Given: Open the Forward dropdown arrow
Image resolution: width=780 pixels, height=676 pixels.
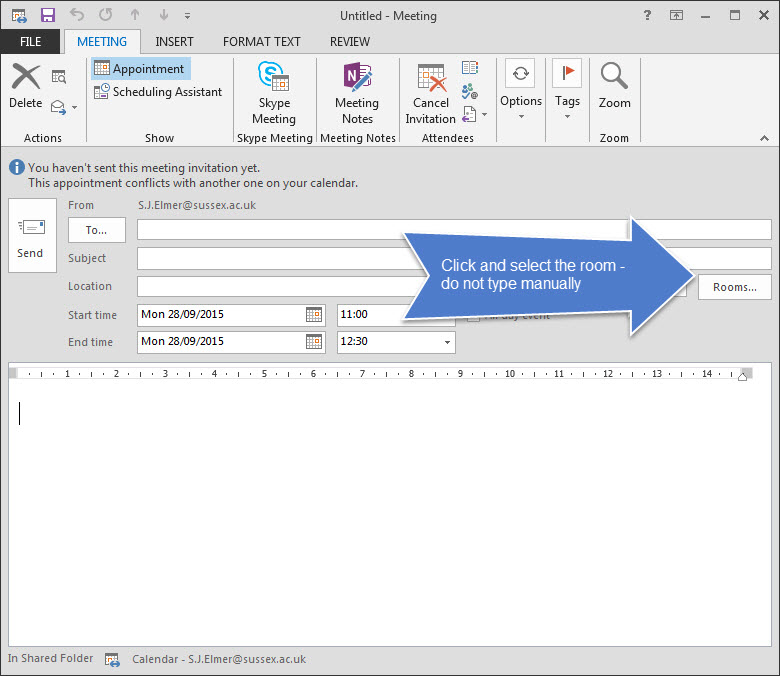Looking at the screenshot, I should pos(75,107).
